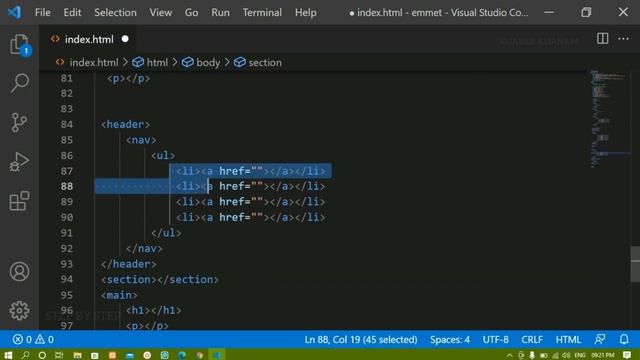Open the Windows Action Center icon
The image size is (640, 360).
click(627, 355)
